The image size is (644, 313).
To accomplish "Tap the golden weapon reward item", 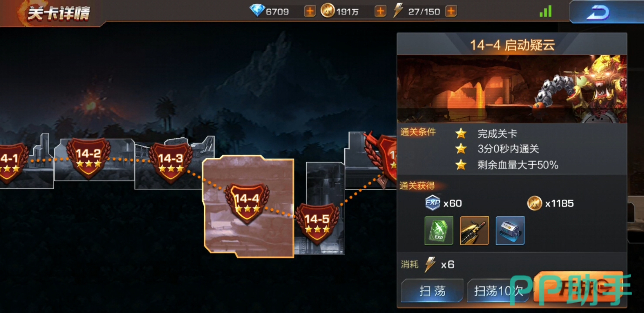I will click(474, 230).
